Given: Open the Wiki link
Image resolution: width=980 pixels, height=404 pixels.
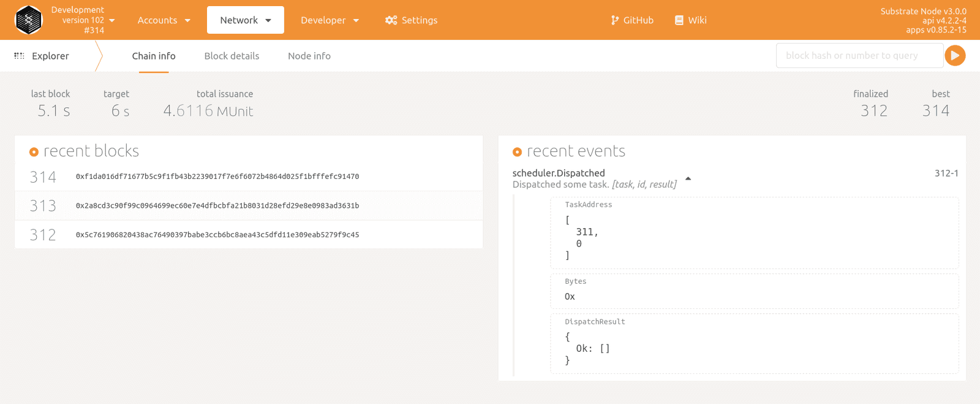Looking at the screenshot, I should (697, 20).
